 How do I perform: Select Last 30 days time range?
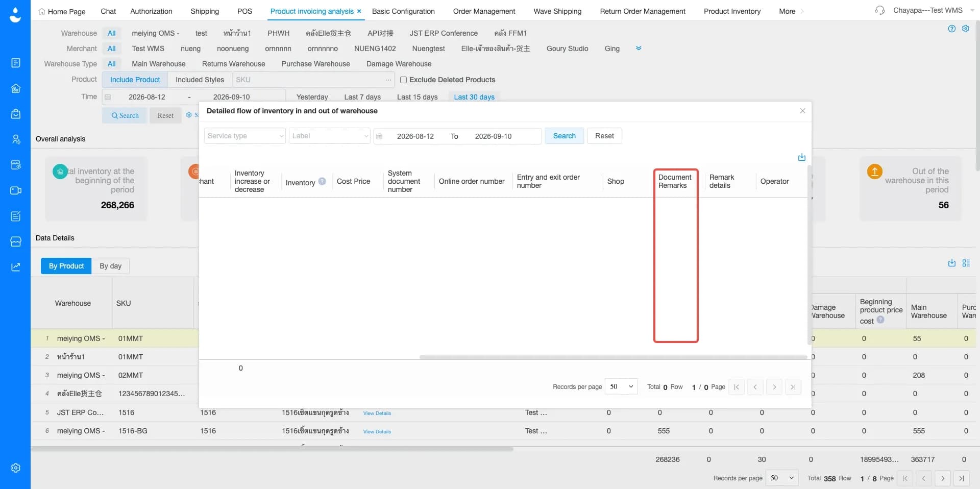click(474, 97)
